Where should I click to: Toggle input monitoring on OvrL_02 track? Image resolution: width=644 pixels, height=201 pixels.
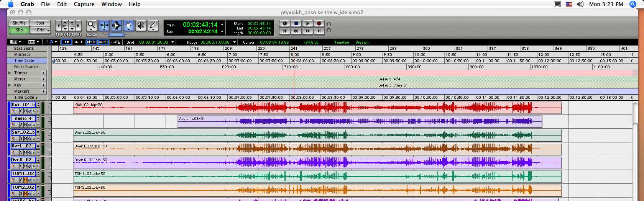point(17,152)
